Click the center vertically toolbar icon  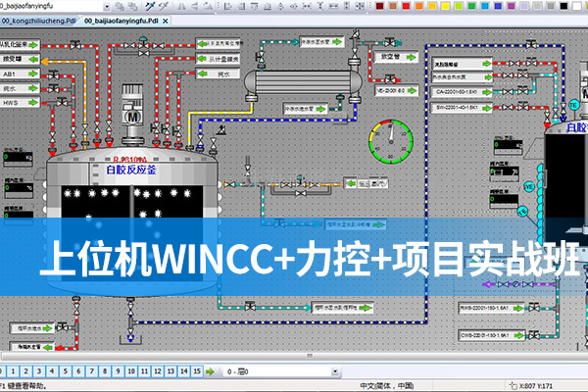click(294, 6)
